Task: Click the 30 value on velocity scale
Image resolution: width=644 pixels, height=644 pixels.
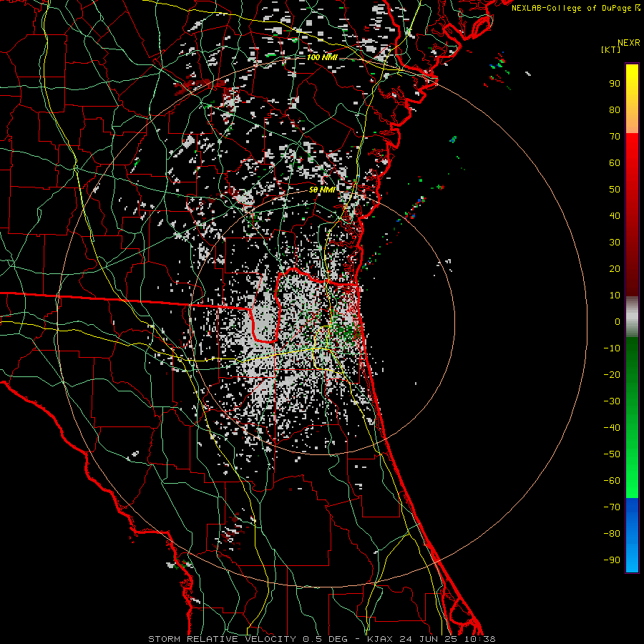Action: tap(615, 243)
